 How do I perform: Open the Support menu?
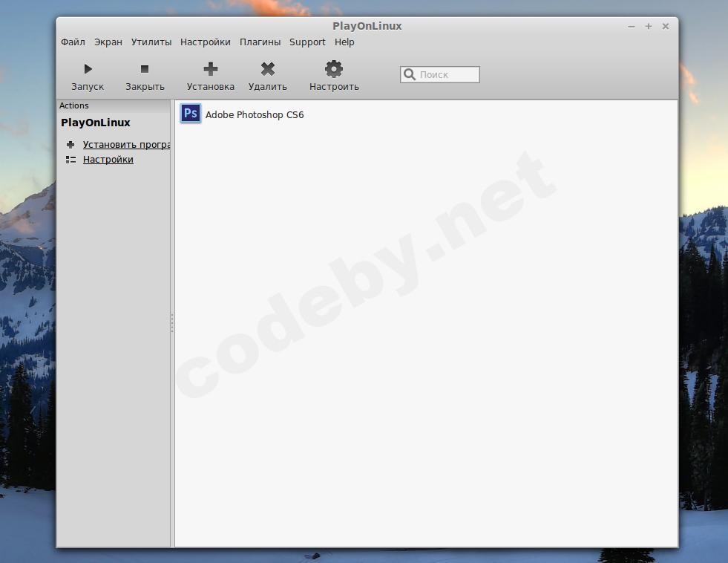(x=307, y=42)
